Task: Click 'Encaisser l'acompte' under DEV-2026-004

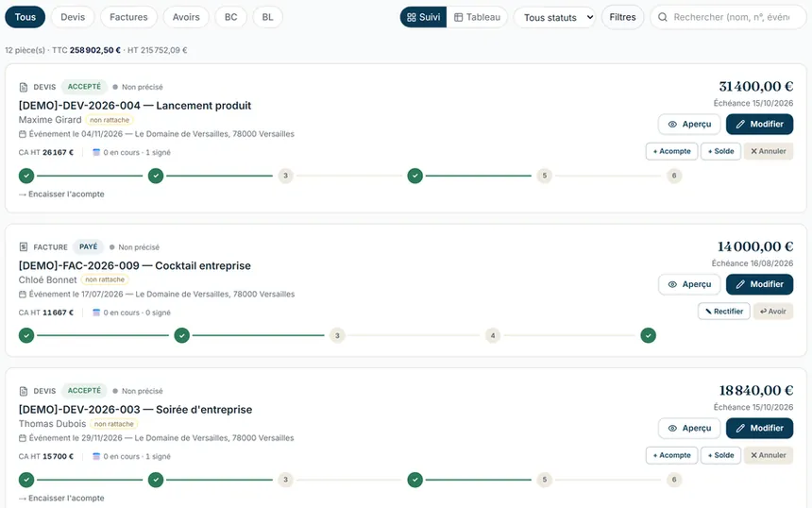Action: click(66, 195)
